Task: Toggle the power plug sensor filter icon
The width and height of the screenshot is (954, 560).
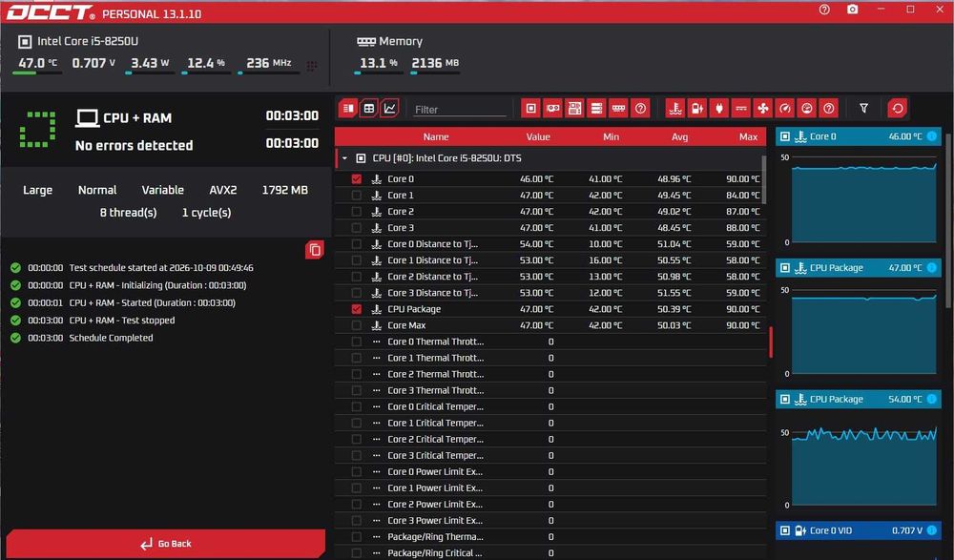Action: pyautogui.click(x=719, y=109)
